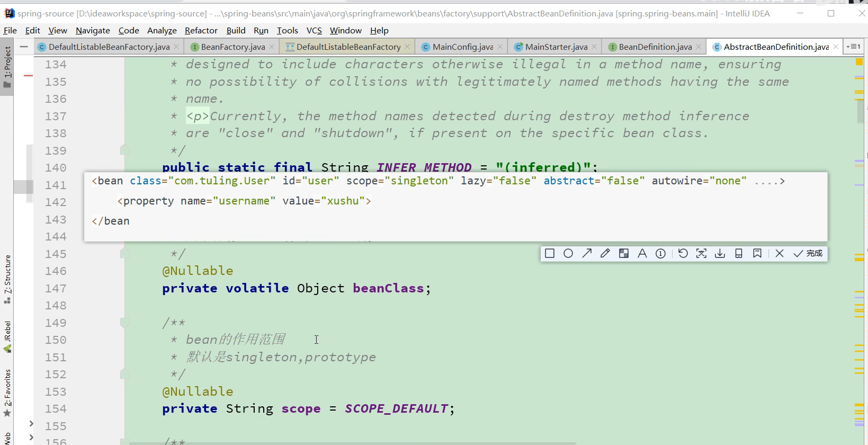Screen dimensions: 868x445
Task: Open the VCS menu
Action: tap(314, 31)
